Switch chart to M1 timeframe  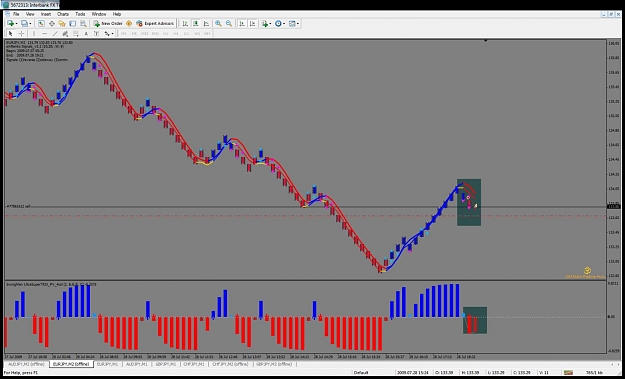(124, 33)
